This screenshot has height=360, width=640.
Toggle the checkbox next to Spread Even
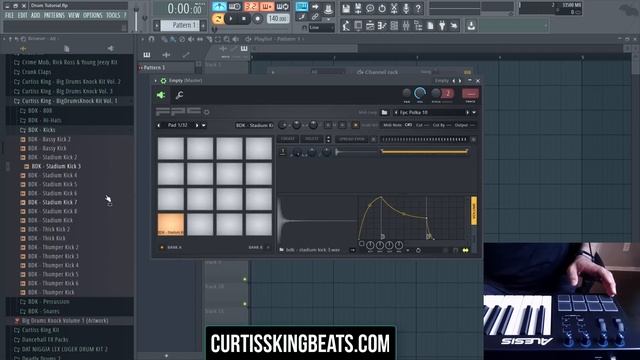pyautogui.click(x=373, y=139)
